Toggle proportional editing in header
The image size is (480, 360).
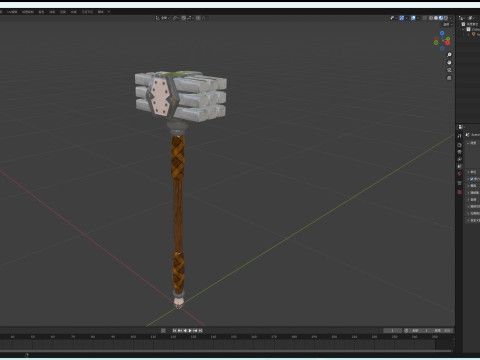click(198, 18)
